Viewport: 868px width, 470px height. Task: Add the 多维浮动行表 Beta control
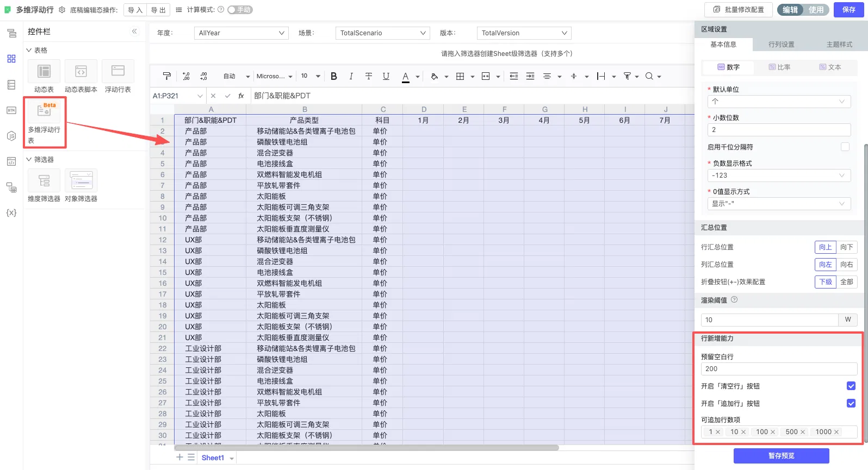44,122
